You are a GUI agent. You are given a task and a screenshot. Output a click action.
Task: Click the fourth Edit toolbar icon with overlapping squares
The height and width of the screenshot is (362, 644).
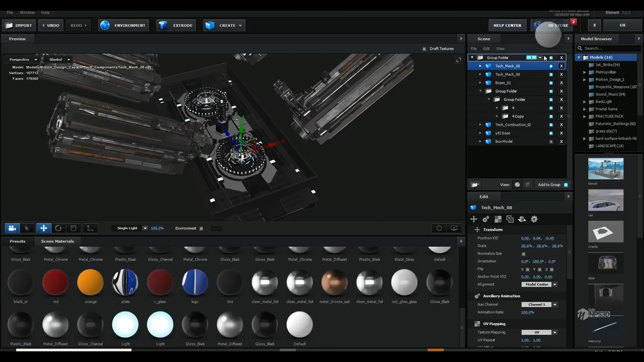[x=510, y=219]
